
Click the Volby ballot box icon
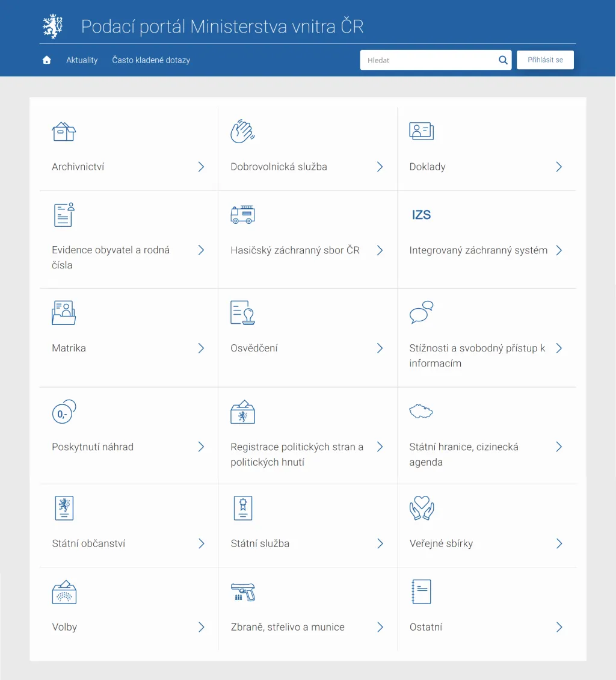pos(64,592)
